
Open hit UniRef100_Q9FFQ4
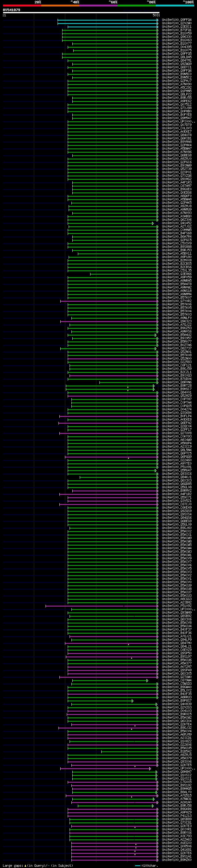click(176, 20)
